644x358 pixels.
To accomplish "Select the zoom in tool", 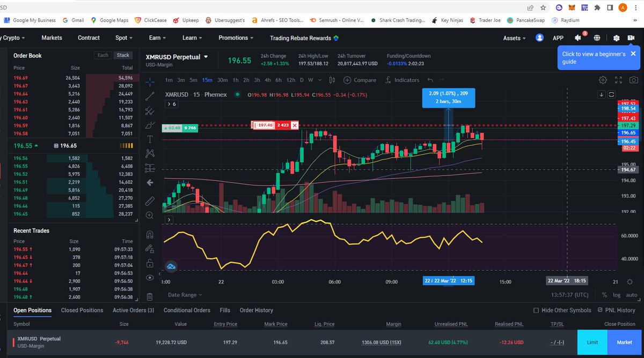I will pyautogui.click(x=150, y=215).
